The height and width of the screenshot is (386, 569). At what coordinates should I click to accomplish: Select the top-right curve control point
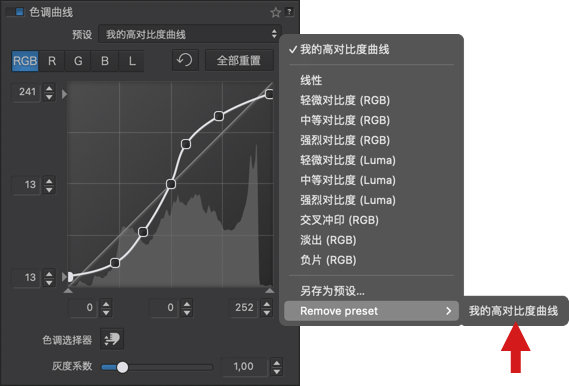(269, 94)
